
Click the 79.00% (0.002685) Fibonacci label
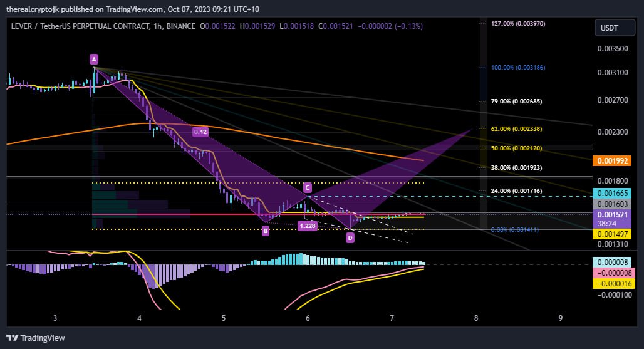click(516, 101)
